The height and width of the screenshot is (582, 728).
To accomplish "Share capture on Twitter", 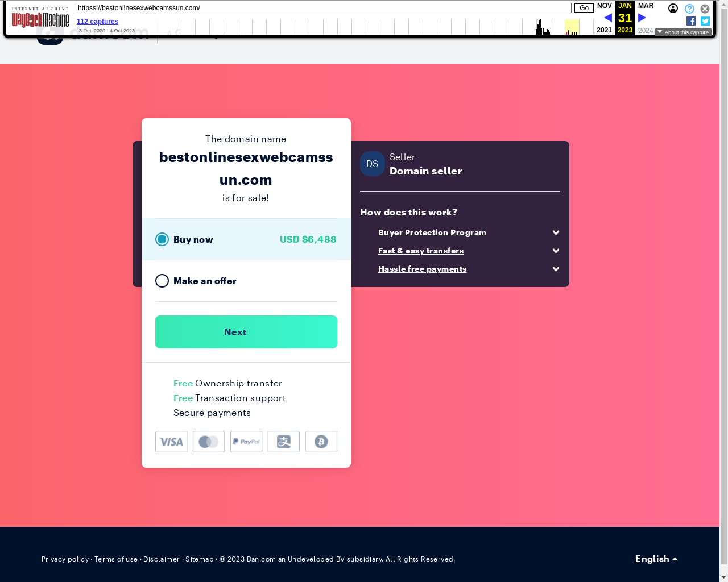I will pyautogui.click(x=705, y=21).
